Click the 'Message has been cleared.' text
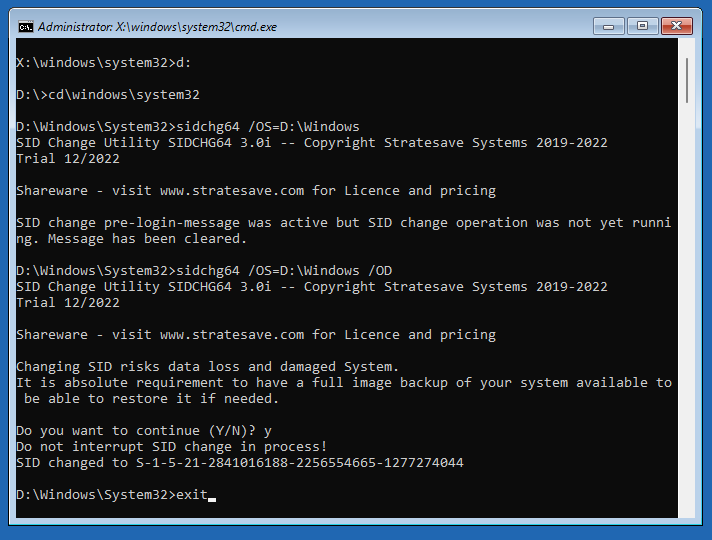 tap(148, 238)
